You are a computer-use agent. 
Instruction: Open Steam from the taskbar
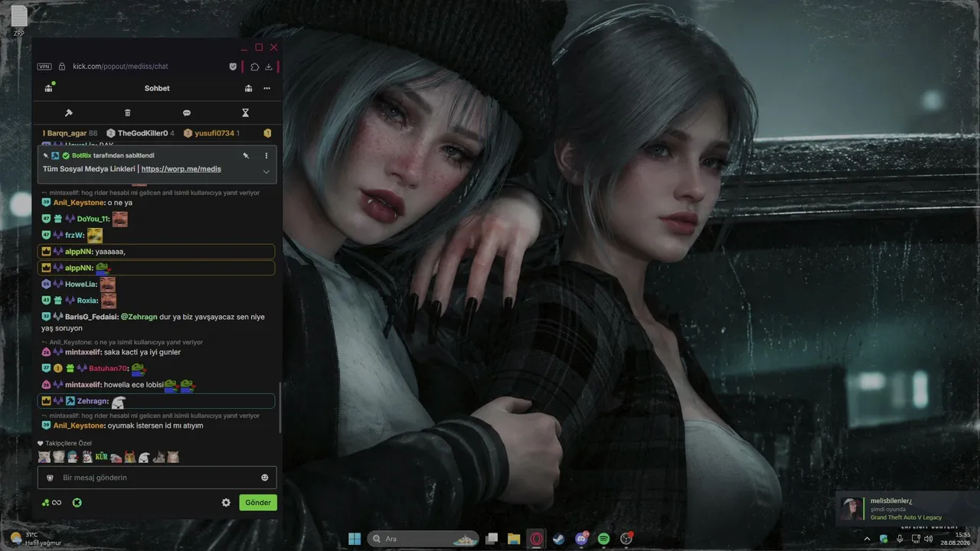(x=559, y=539)
